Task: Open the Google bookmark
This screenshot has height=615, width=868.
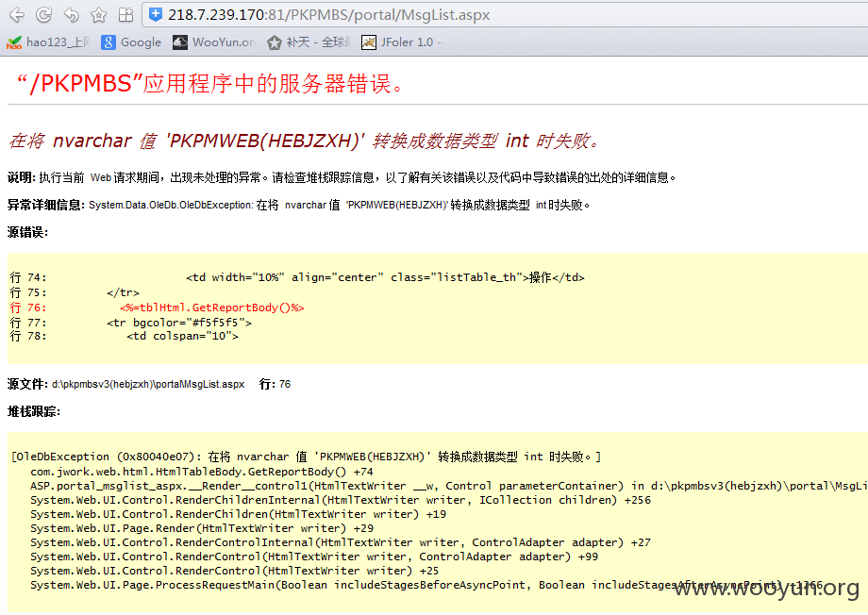Action: point(131,42)
